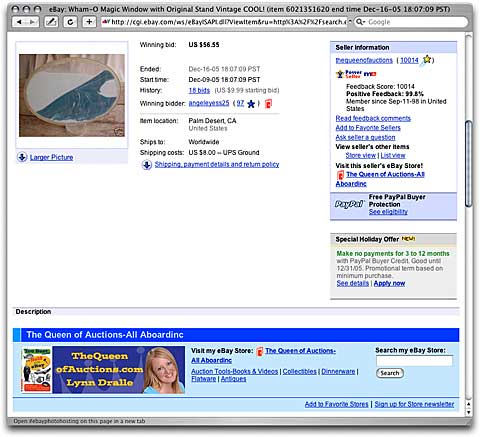480x437 pixels.
Task: Click the vertical scrollbar thumb
Action: [x=469, y=164]
